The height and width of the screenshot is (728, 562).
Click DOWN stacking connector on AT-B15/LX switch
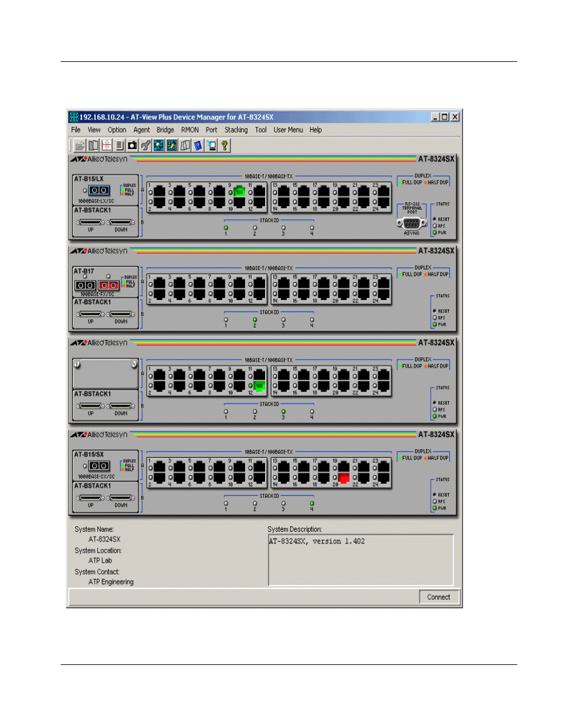pos(121,222)
